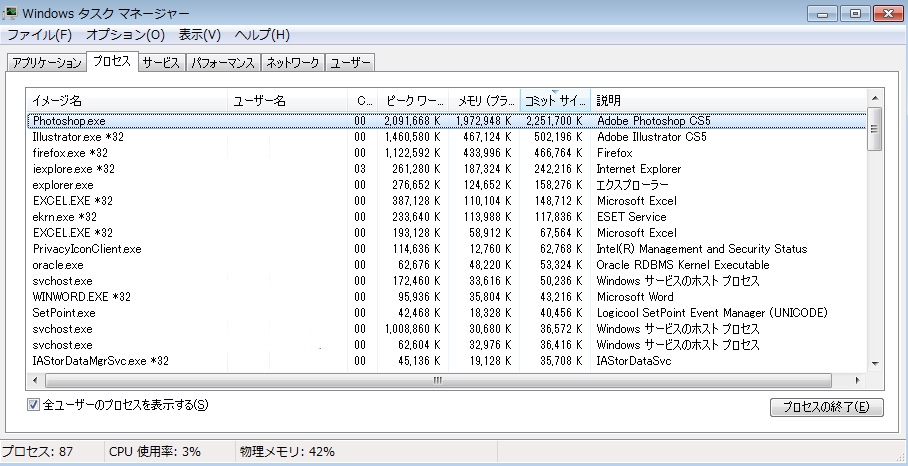This screenshot has height=466, width=908.
Task: Switch to the サービス tab
Action: pos(162,63)
